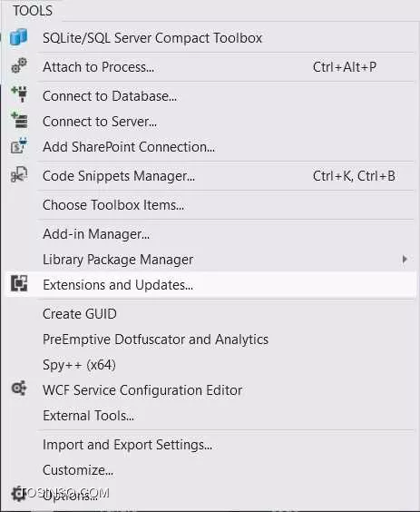Open PreEmptive Dotfuscator and Analytics

point(156,340)
